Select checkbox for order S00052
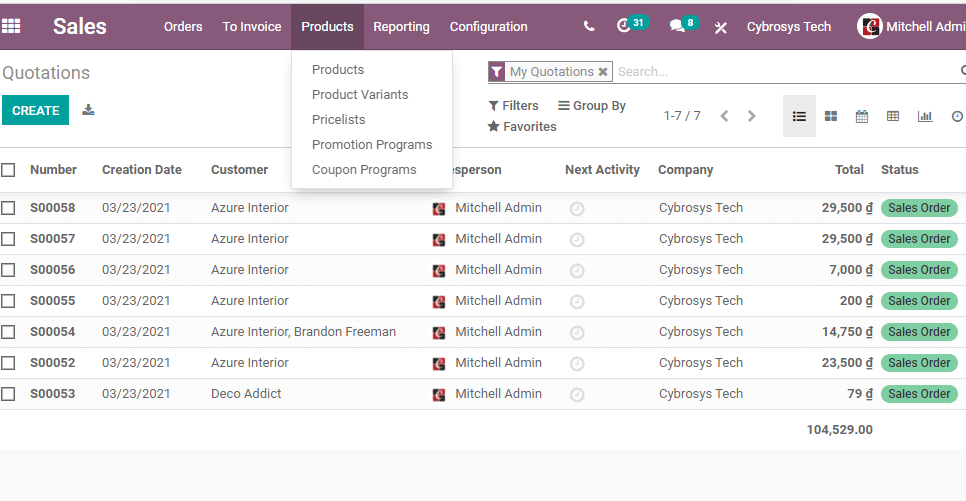The height and width of the screenshot is (501, 966). pos(8,362)
